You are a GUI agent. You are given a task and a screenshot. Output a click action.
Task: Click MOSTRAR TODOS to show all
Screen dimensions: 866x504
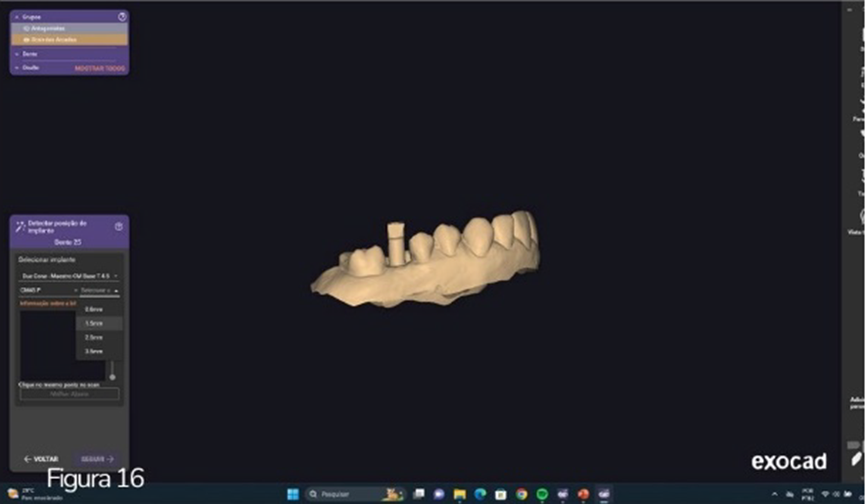99,69
